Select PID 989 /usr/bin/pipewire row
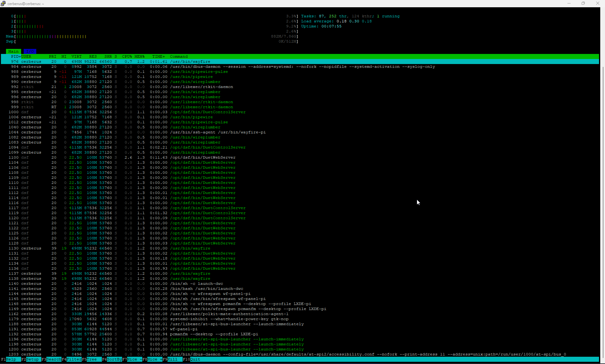 (x=300, y=77)
